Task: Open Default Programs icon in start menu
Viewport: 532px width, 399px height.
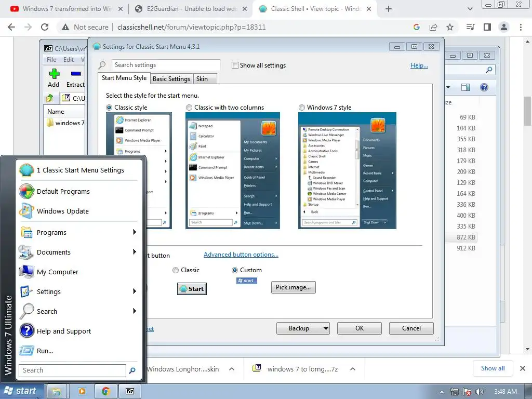Action: click(x=26, y=191)
